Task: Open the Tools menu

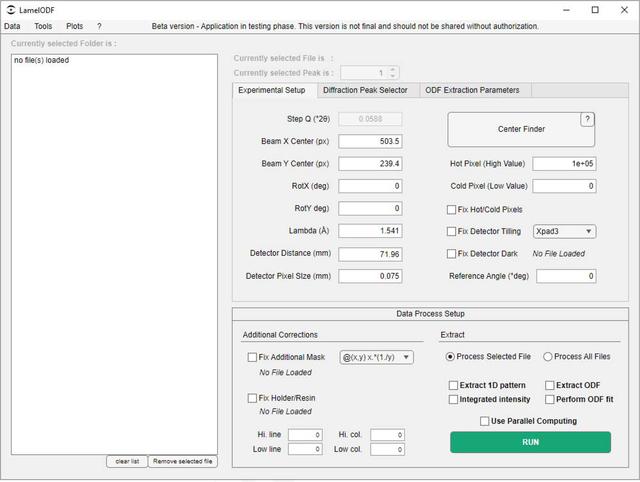Action: click(x=43, y=26)
